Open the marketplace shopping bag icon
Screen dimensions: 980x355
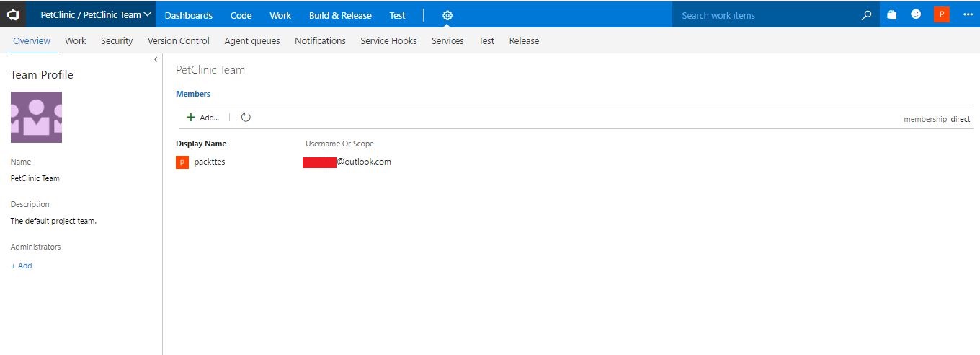pyautogui.click(x=892, y=14)
